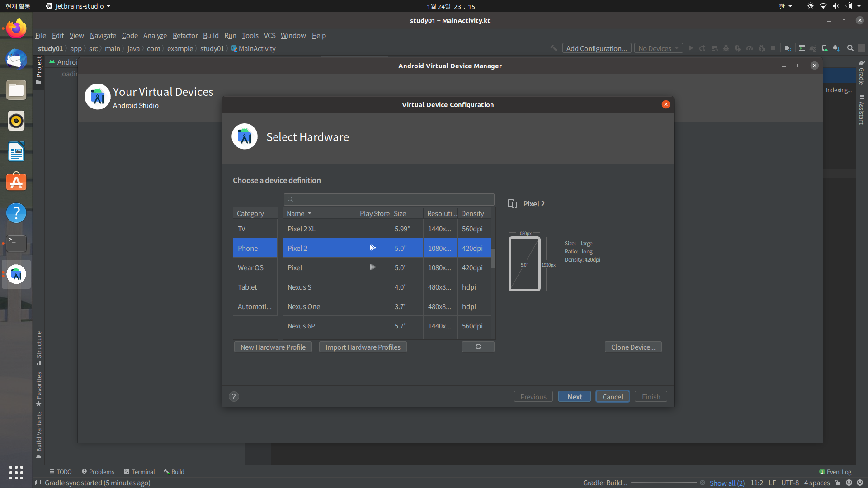
Task: Open the Tools menu
Action: (x=250, y=35)
